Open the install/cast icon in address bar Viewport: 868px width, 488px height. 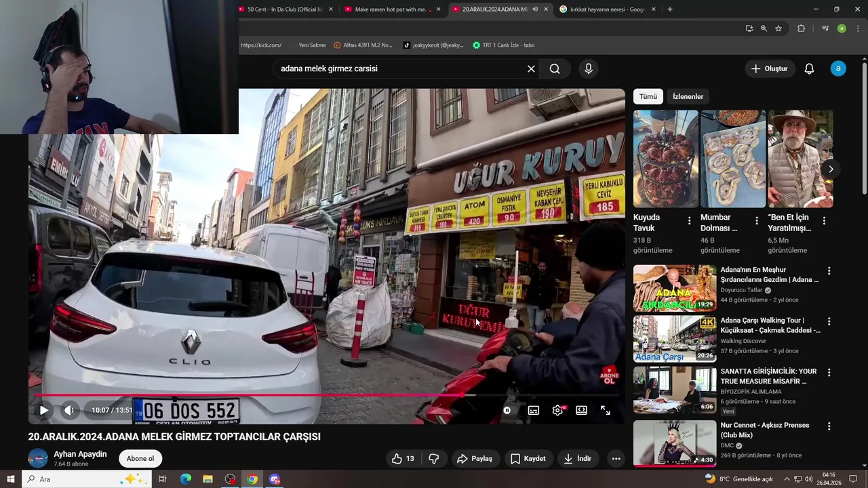749,28
